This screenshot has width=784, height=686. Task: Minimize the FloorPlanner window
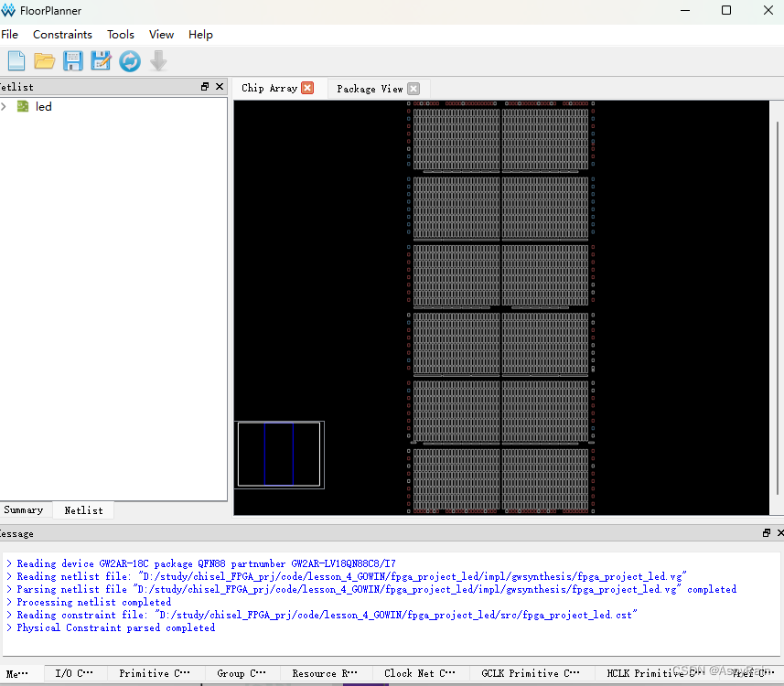point(685,10)
